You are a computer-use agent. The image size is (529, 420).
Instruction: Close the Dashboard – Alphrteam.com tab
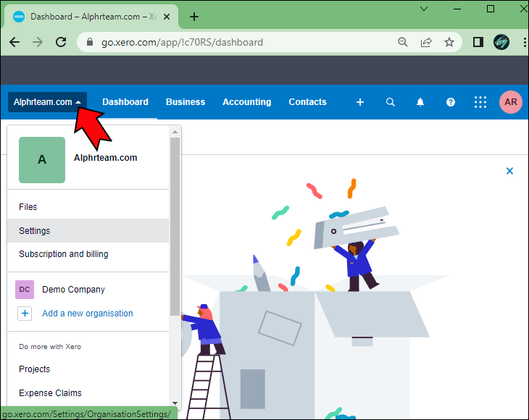point(167,17)
